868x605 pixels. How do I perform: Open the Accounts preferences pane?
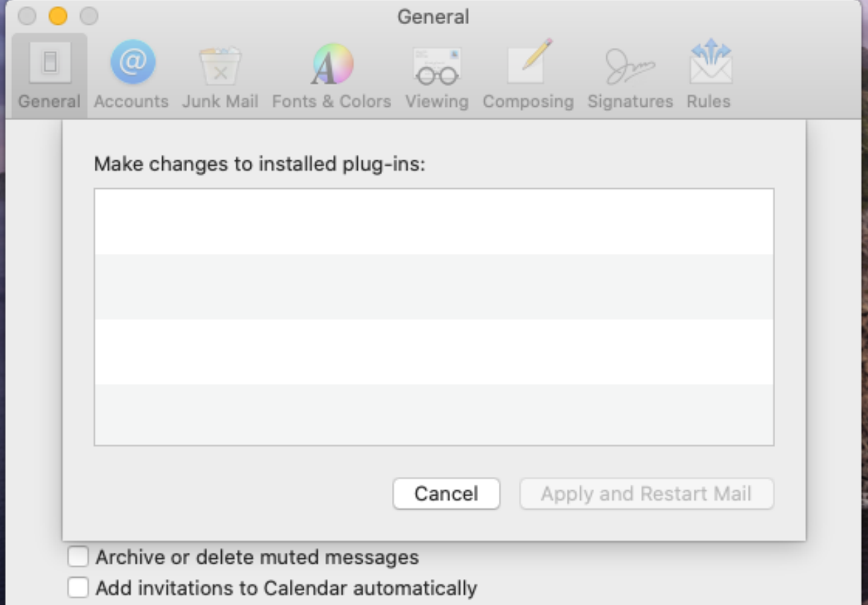coord(132,75)
